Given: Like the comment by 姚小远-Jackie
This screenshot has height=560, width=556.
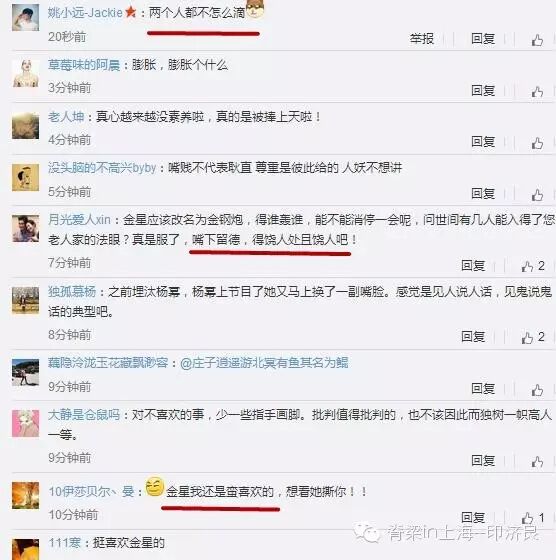Looking at the screenshot, I should 537,40.
